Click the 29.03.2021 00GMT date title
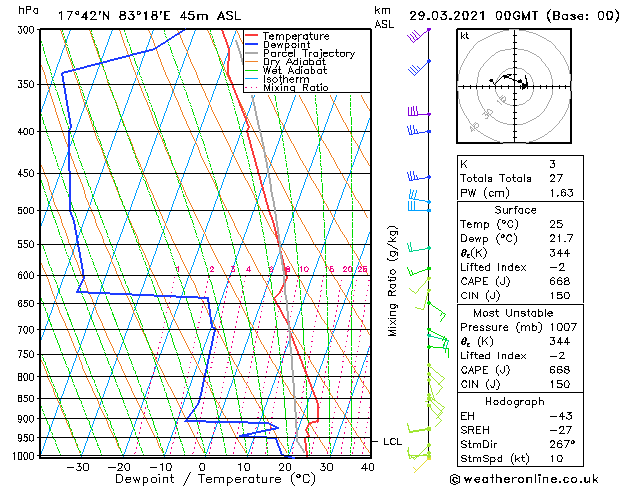 click(474, 16)
